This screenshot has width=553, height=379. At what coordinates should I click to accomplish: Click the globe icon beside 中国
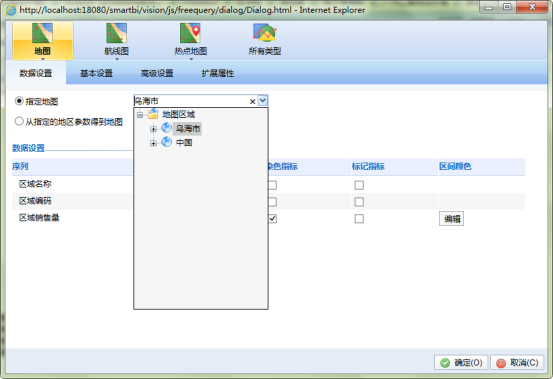tap(166, 142)
